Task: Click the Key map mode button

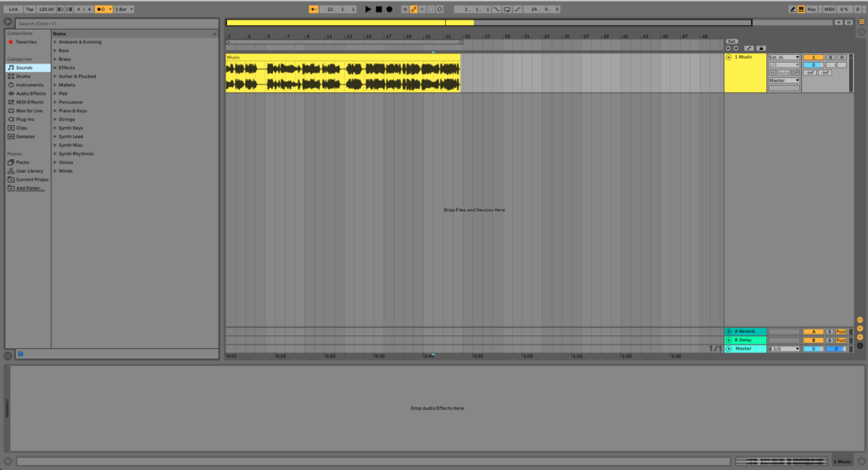Action: coord(811,9)
